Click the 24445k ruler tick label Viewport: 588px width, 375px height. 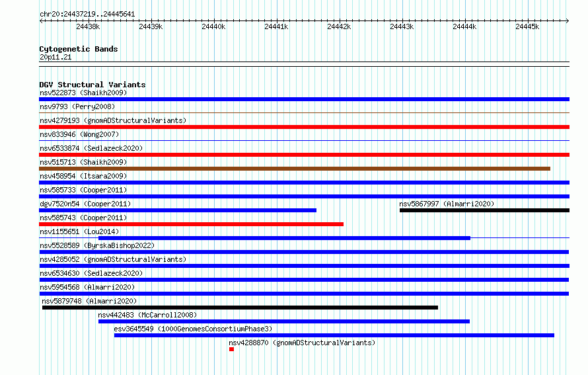click(527, 26)
